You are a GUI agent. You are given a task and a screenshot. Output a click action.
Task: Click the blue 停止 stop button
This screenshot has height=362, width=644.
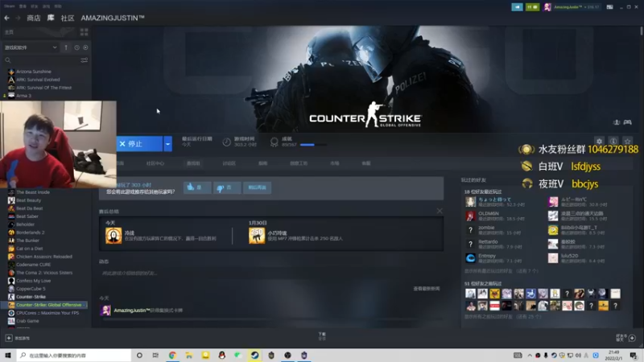click(139, 144)
